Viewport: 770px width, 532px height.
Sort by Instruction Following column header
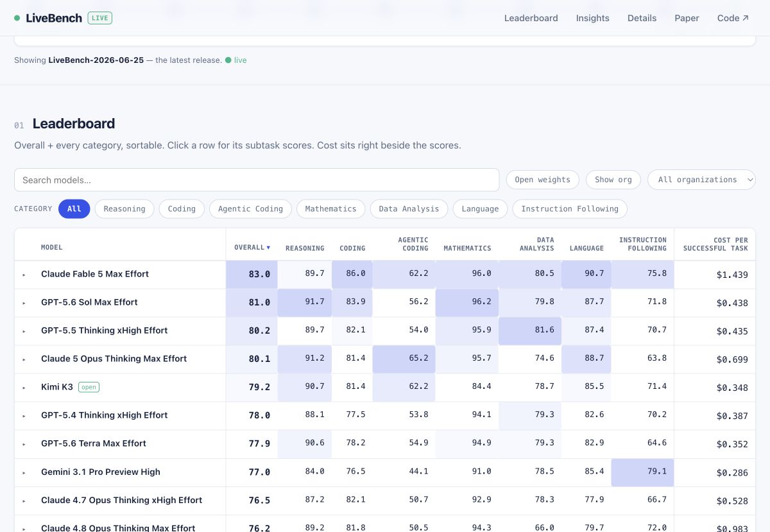tap(643, 244)
